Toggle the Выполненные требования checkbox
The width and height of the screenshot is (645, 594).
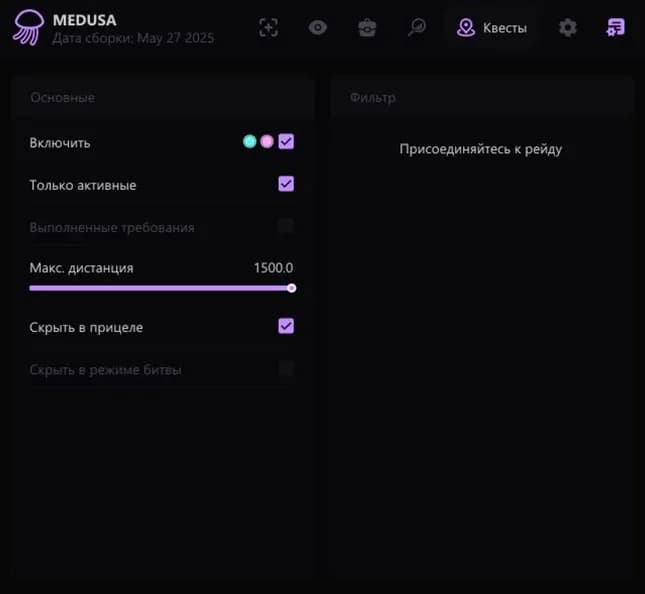286,226
